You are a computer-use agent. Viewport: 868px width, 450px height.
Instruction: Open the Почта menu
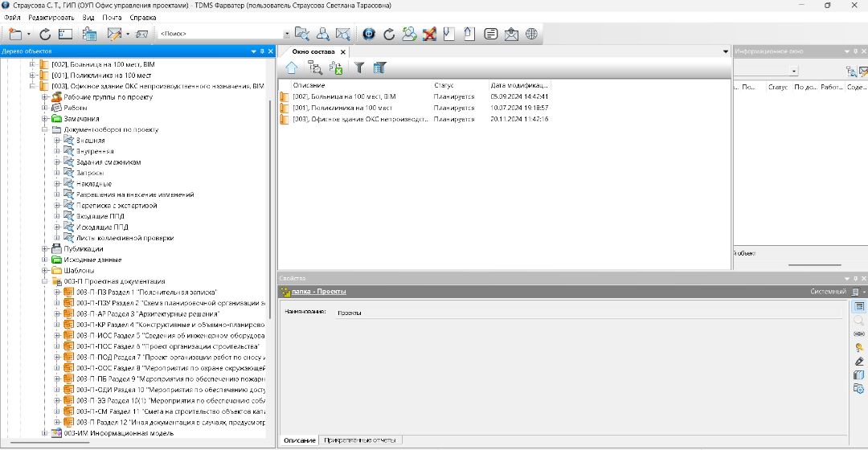(x=113, y=17)
